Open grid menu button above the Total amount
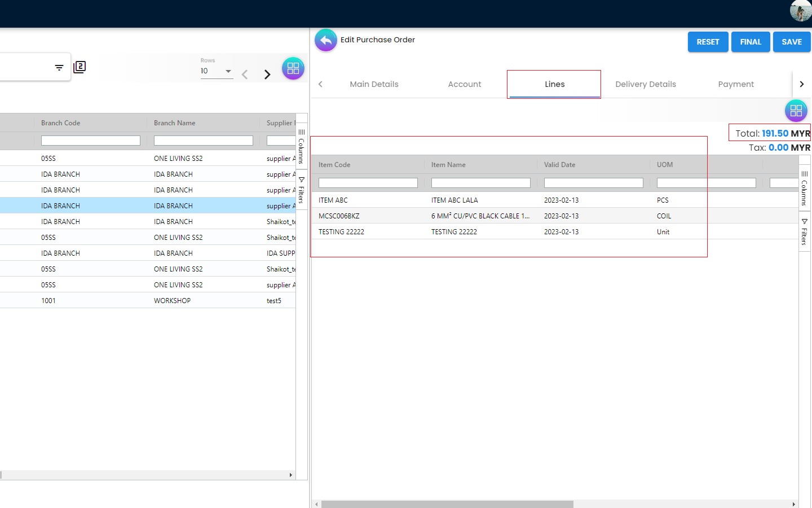 (796, 111)
